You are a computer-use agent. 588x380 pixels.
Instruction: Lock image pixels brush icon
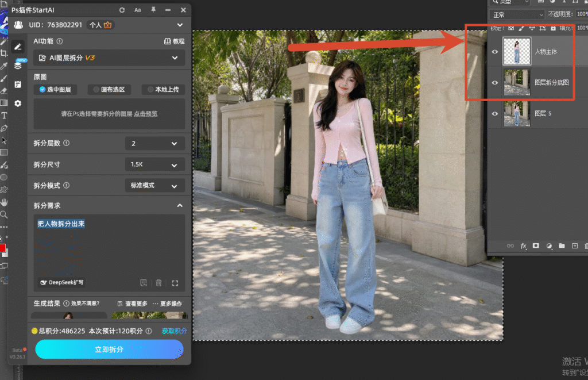tap(521, 28)
